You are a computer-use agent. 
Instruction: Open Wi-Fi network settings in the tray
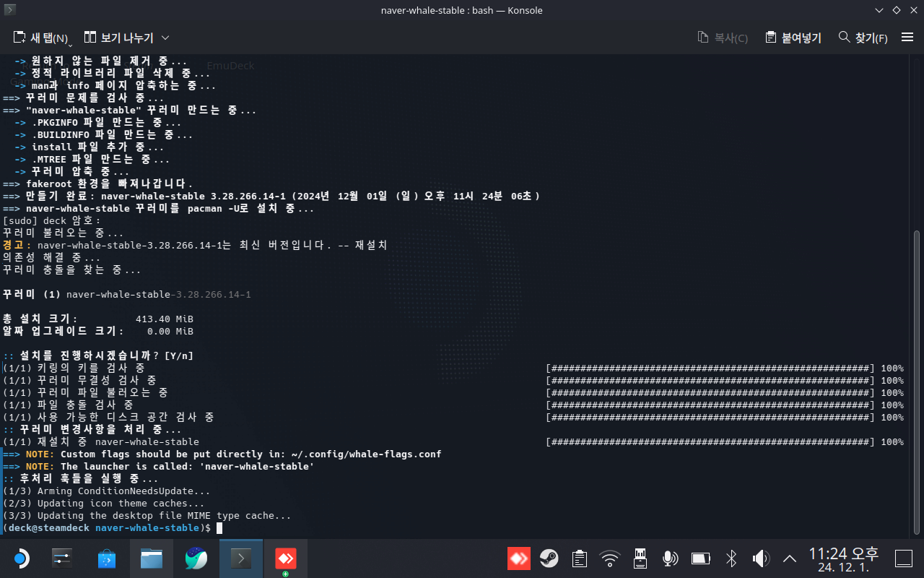pyautogui.click(x=610, y=558)
